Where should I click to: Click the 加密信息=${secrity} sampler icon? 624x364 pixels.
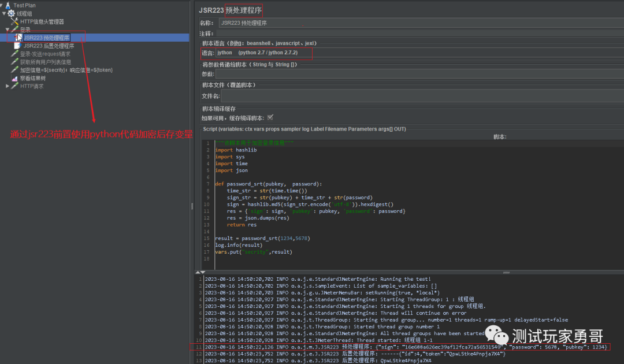coord(14,70)
